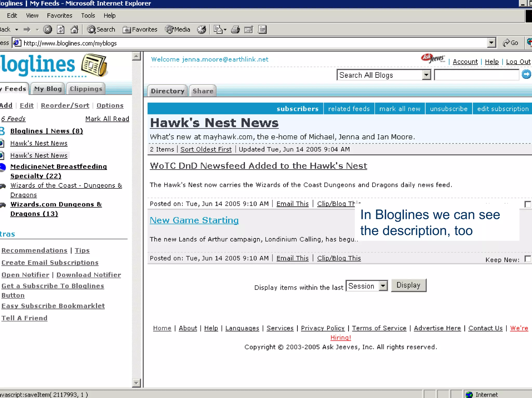Image resolution: width=532 pixels, height=398 pixels.
Task: Click mark all new link
Action: tap(400, 109)
